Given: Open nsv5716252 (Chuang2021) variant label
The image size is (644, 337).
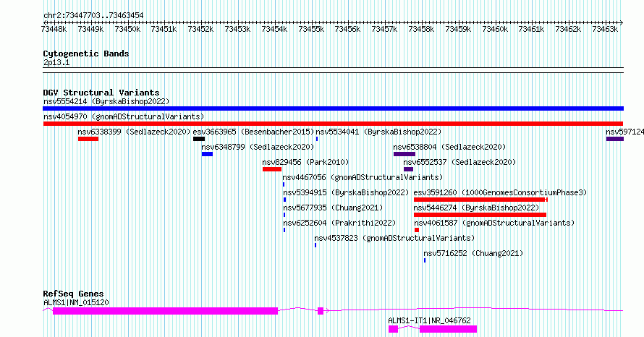Looking at the screenshot, I should 473,253.
